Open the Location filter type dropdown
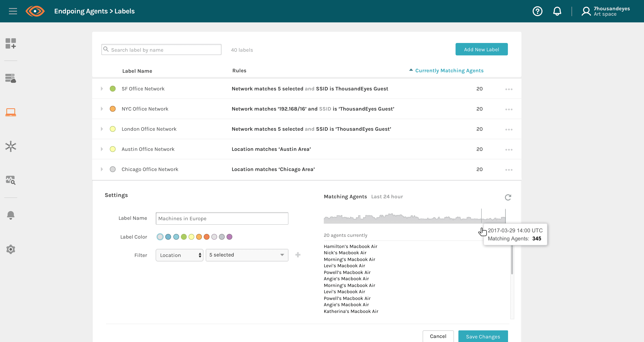Image resolution: width=644 pixels, height=342 pixels. pyautogui.click(x=179, y=255)
